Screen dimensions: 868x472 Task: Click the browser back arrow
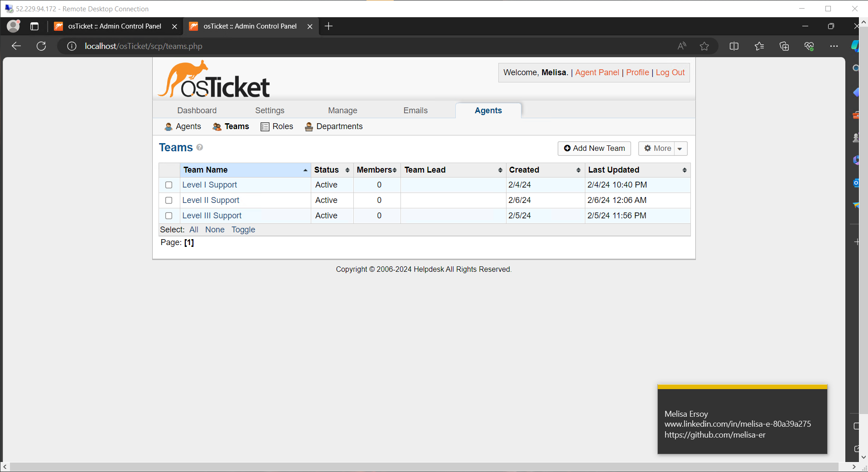(16, 46)
